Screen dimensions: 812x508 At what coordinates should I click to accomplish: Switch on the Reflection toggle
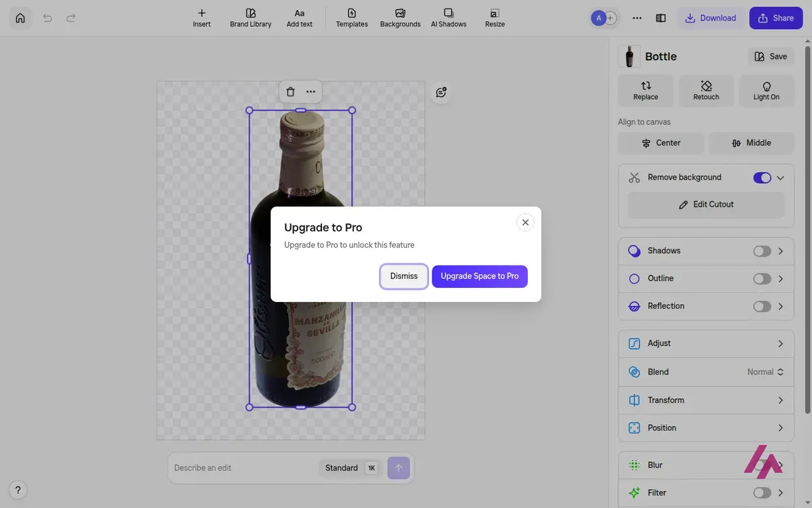[x=762, y=307]
